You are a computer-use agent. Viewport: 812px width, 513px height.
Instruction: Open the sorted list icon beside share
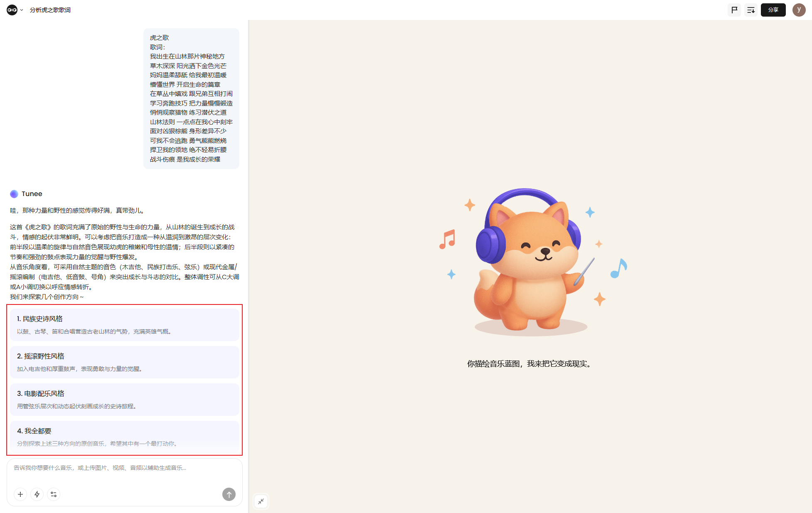750,10
